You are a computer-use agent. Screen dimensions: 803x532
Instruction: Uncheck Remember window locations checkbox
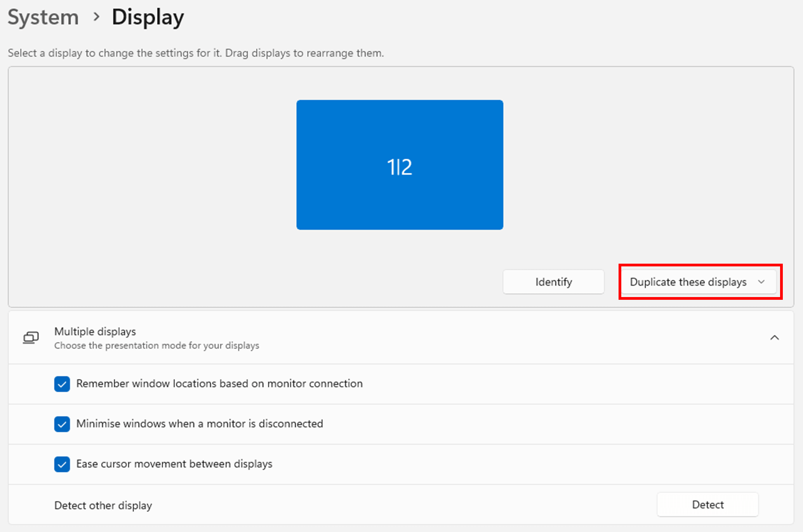point(62,384)
